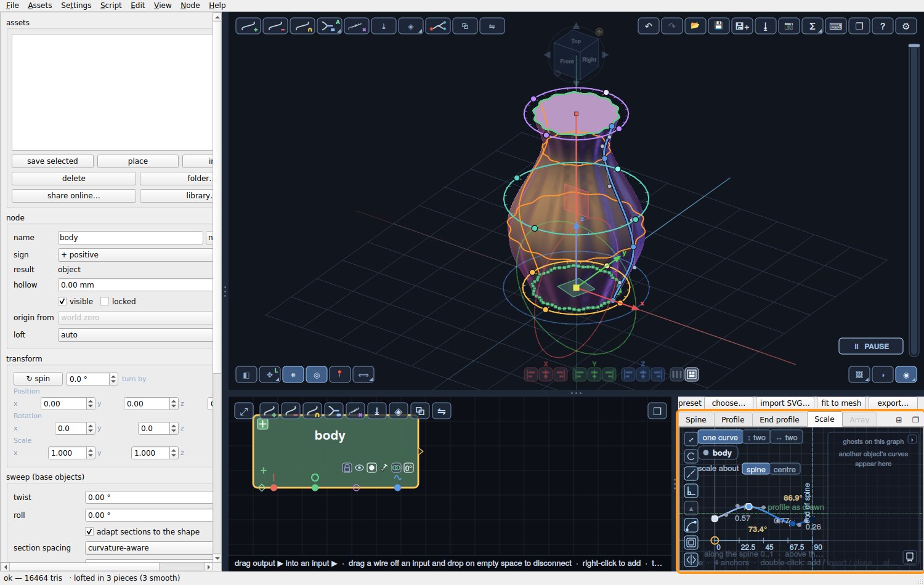This screenshot has height=585, width=924.
Task: Select the straight line tool in Scale graph
Action: tap(691, 474)
